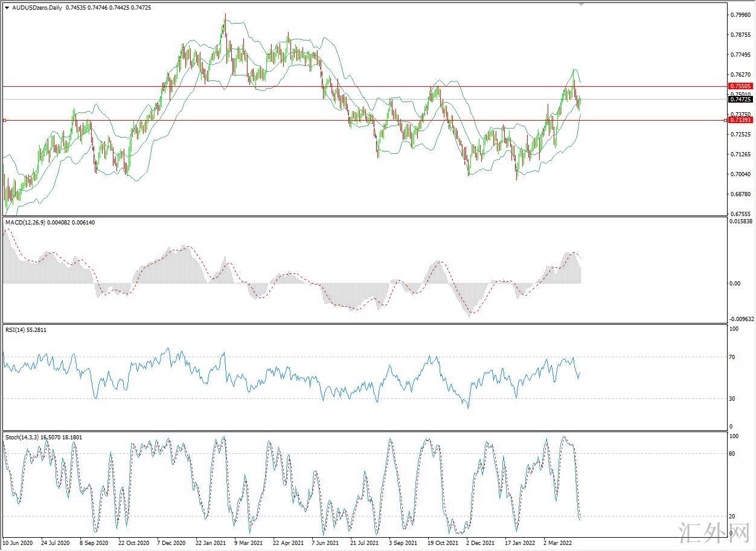The width and height of the screenshot is (756, 551).
Task: Click the 0.70040 price scale value
Action: (740, 174)
